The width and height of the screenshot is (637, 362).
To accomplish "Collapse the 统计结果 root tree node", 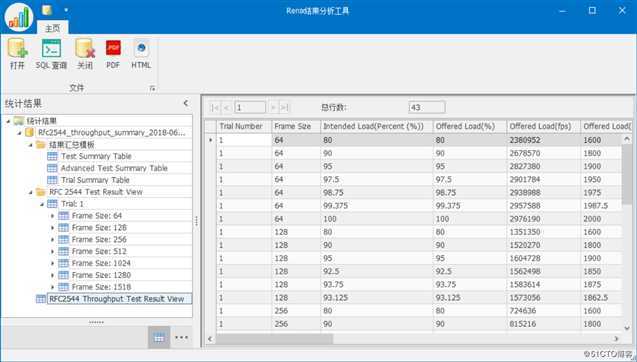I will pos(8,121).
